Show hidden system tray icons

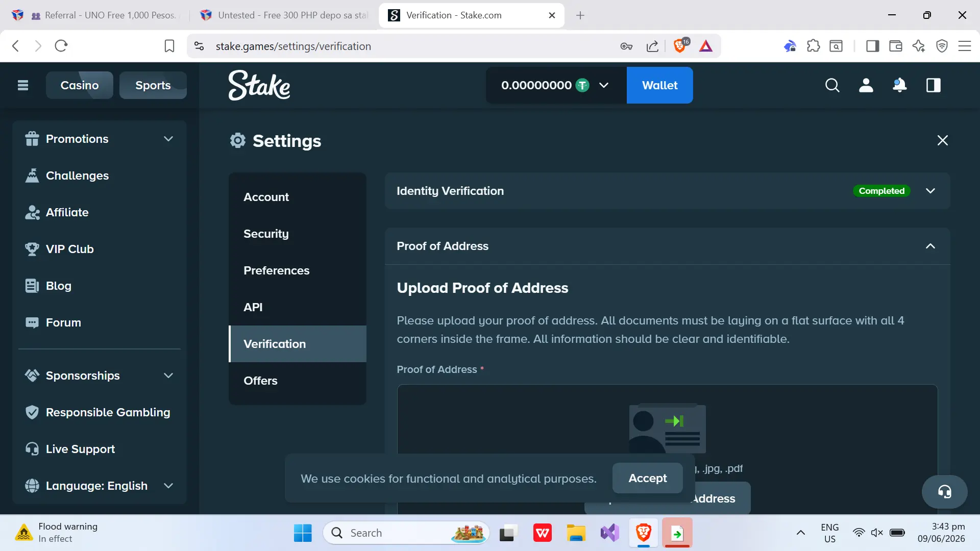pyautogui.click(x=801, y=533)
